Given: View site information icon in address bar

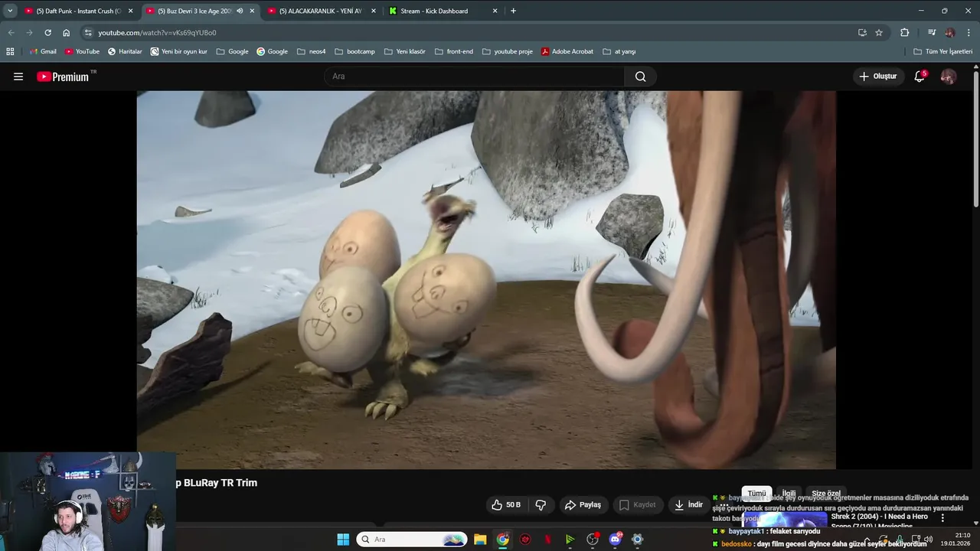Looking at the screenshot, I should pos(88,32).
